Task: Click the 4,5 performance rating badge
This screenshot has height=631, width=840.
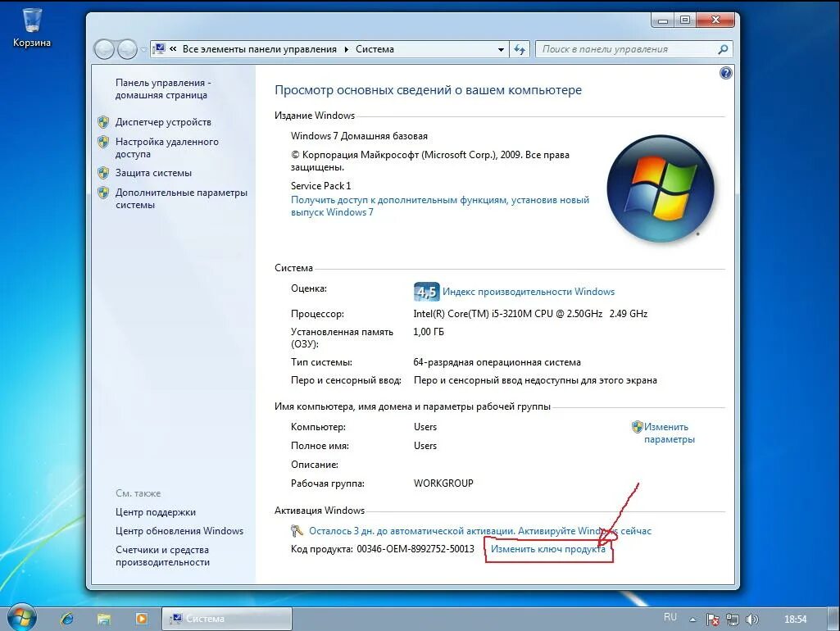Action: 426,292
